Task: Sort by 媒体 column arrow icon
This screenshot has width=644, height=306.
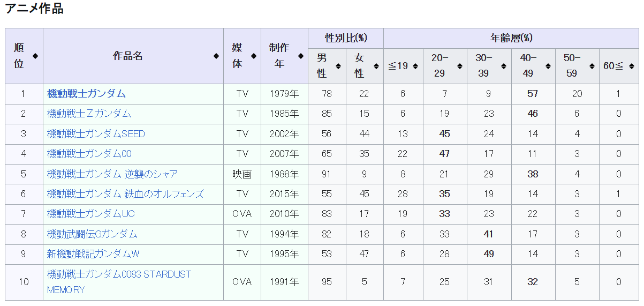Action: [x=254, y=56]
